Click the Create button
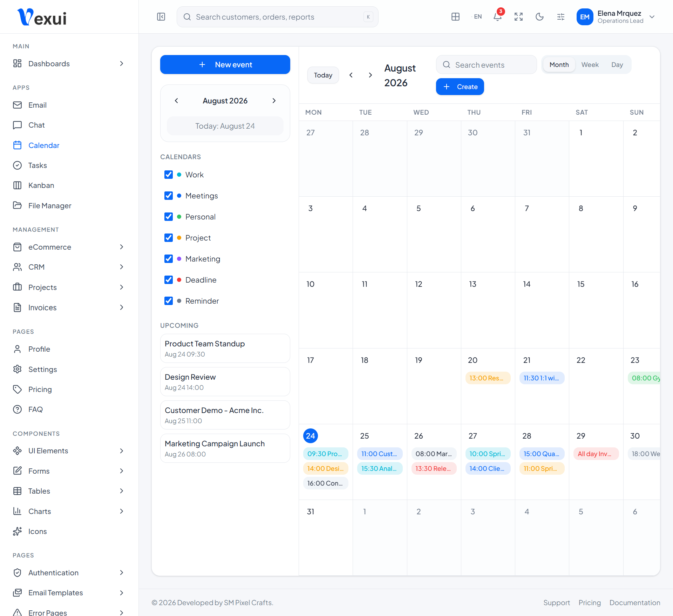The width and height of the screenshot is (673, 616). click(460, 87)
